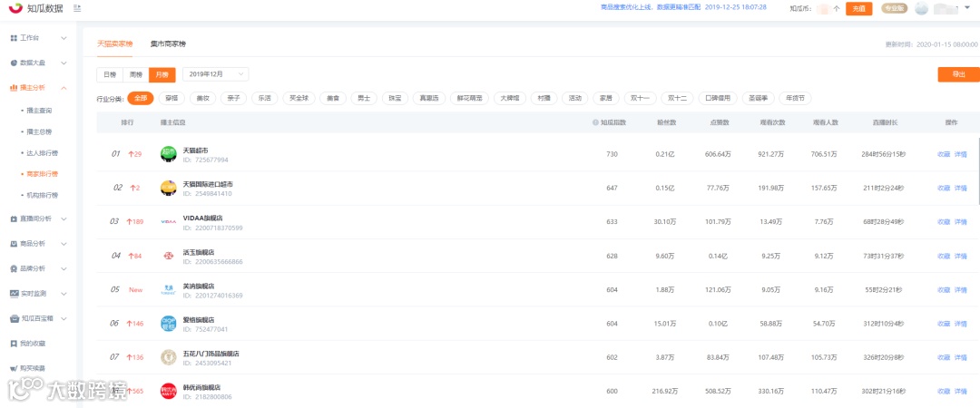Viewport: 980px width, 408px height.
Task: Click the VIDAA旗舰店 logo
Action: coord(169,221)
